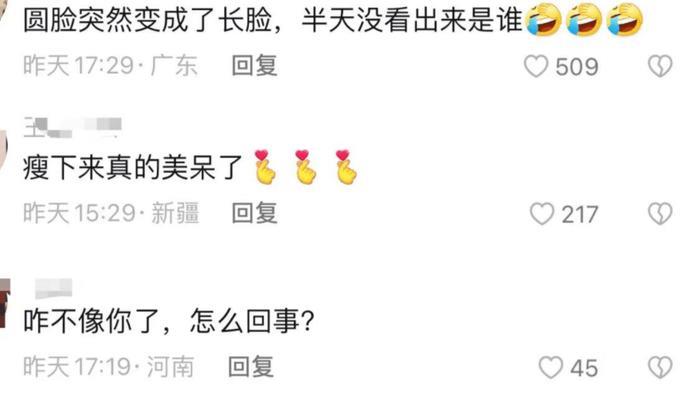Like the comment with 45 likes

click(550, 368)
